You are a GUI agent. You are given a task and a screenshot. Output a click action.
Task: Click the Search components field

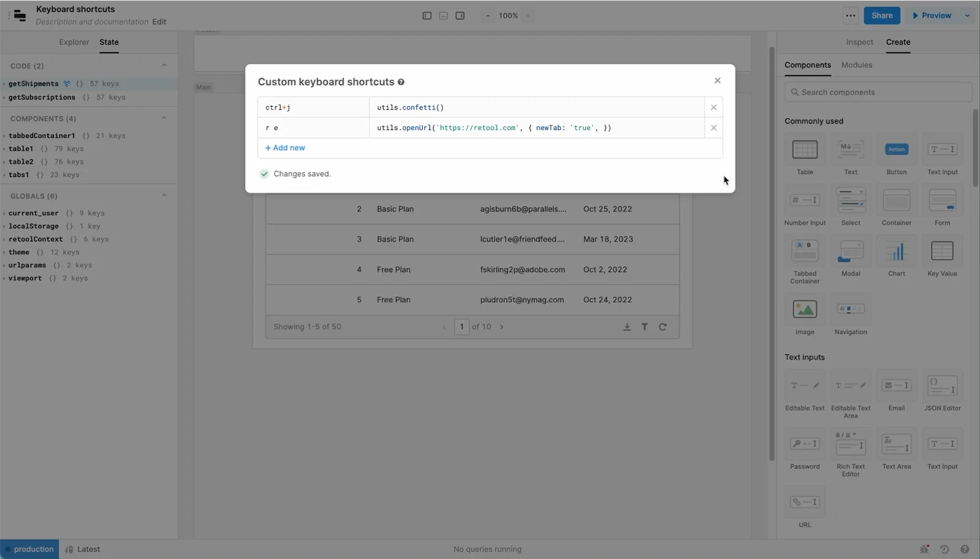[878, 92]
